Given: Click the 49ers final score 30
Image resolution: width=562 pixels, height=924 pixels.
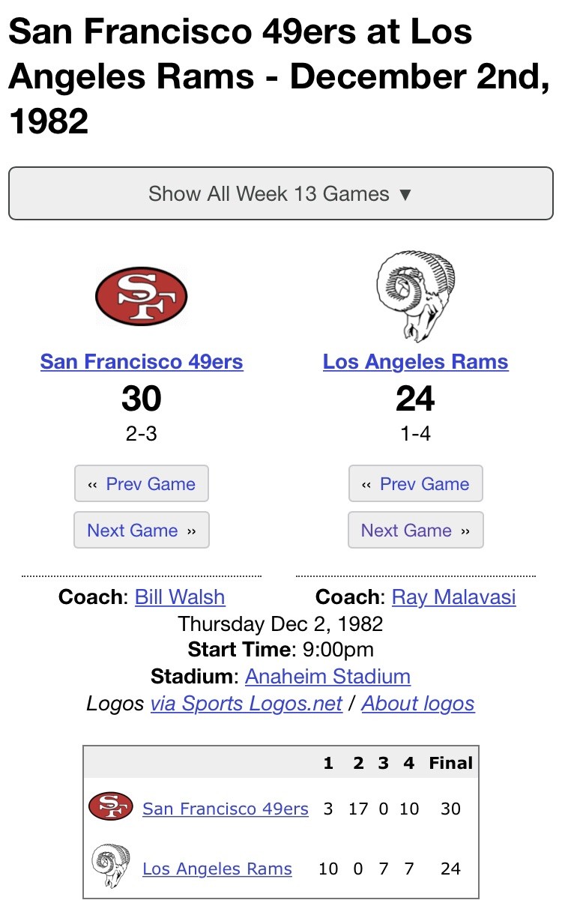Looking at the screenshot, I should (450, 809).
